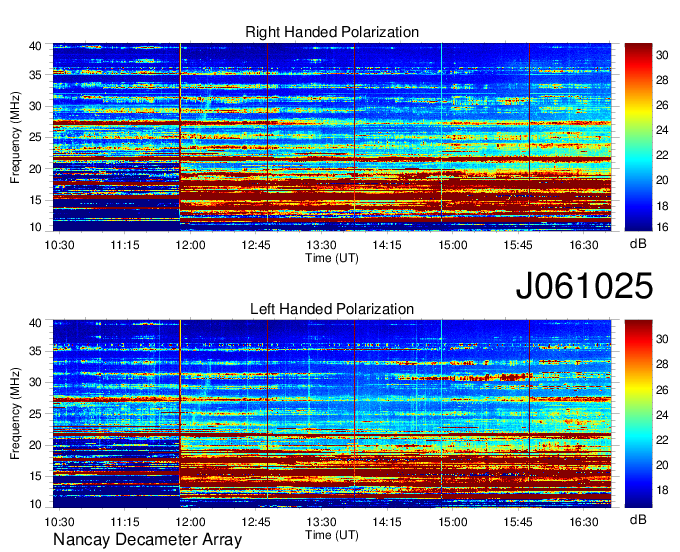Click the '15:00' tick on top time axis
The height and width of the screenshot is (552, 680).
tap(452, 245)
